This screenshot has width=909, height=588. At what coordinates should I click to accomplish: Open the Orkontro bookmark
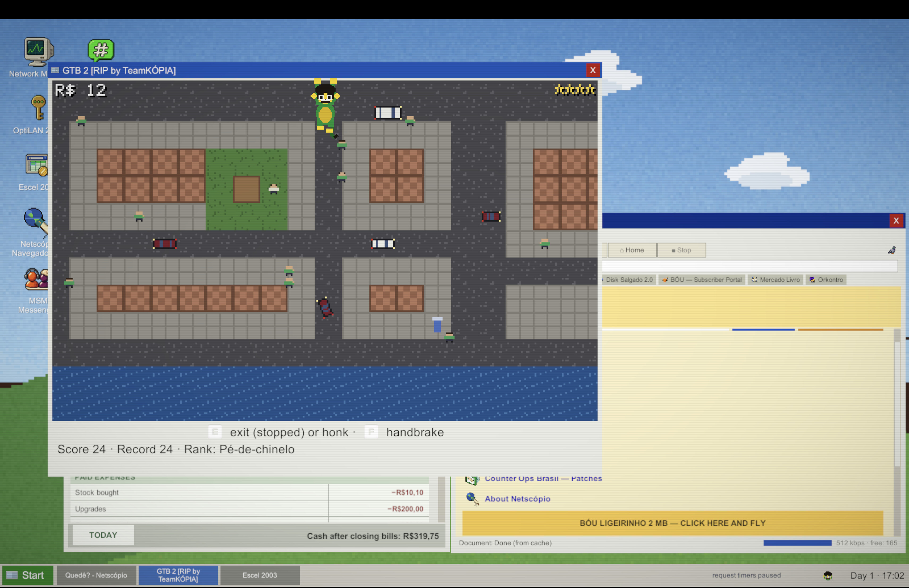tap(826, 280)
